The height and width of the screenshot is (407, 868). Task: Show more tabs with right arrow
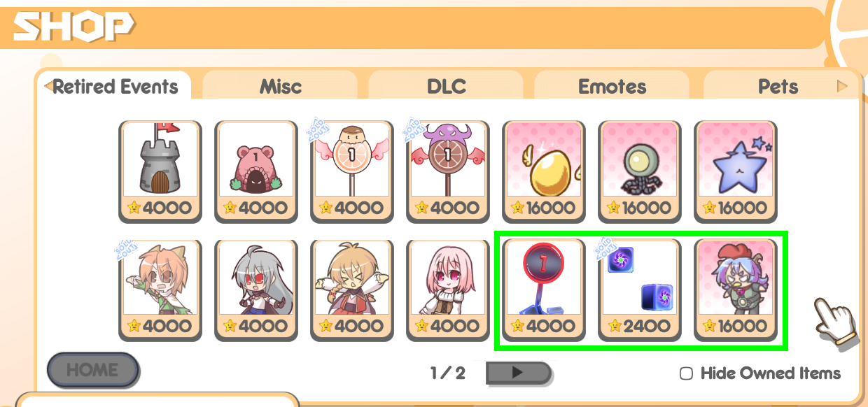click(842, 86)
